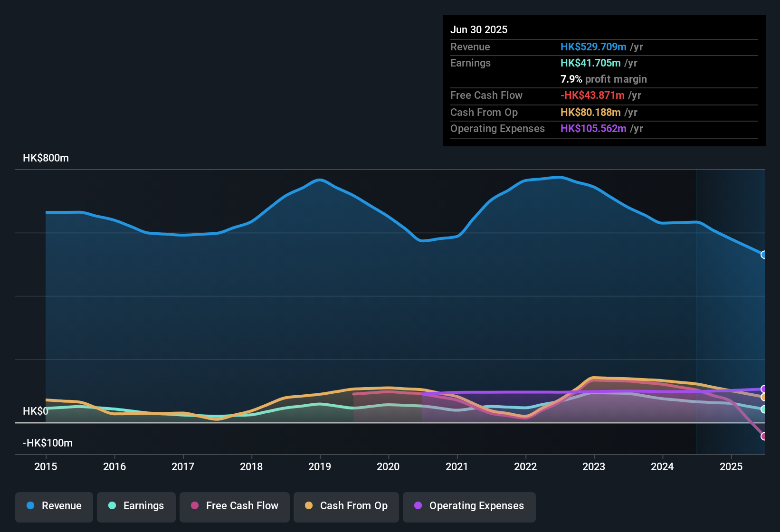Select the blue Revenue dot icon
The width and height of the screenshot is (780, 532).
(x=30, y=506)
